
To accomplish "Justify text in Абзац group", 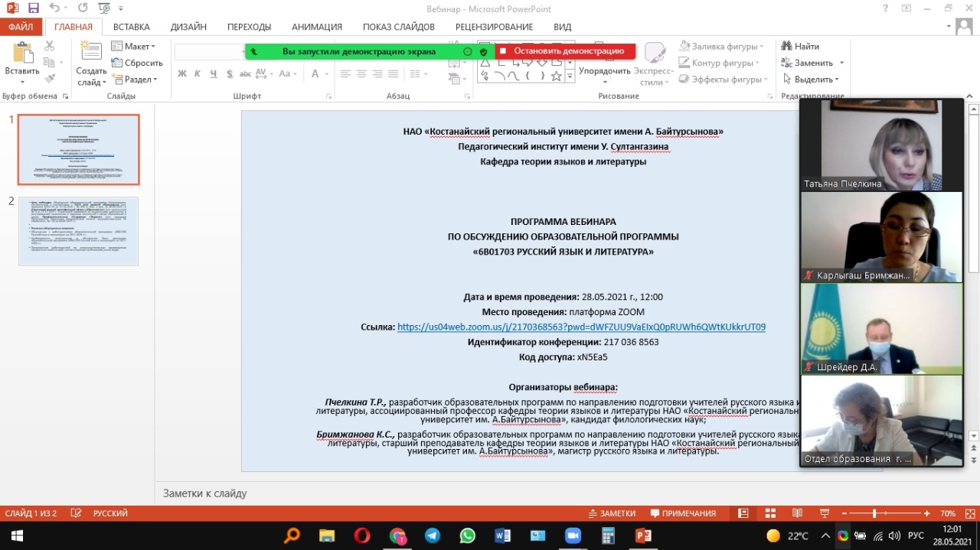I will [394, 74].
